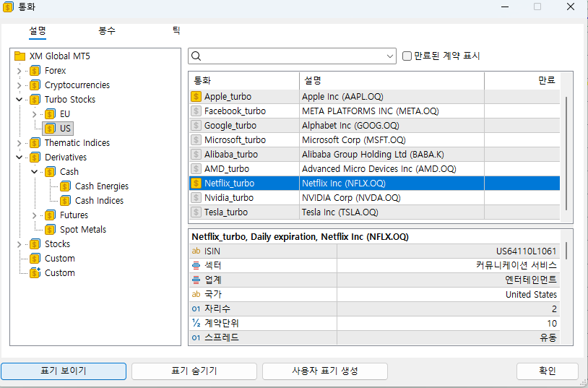Expand the Futures tree node
588x388 pixels.
click(x=34, y=215)
